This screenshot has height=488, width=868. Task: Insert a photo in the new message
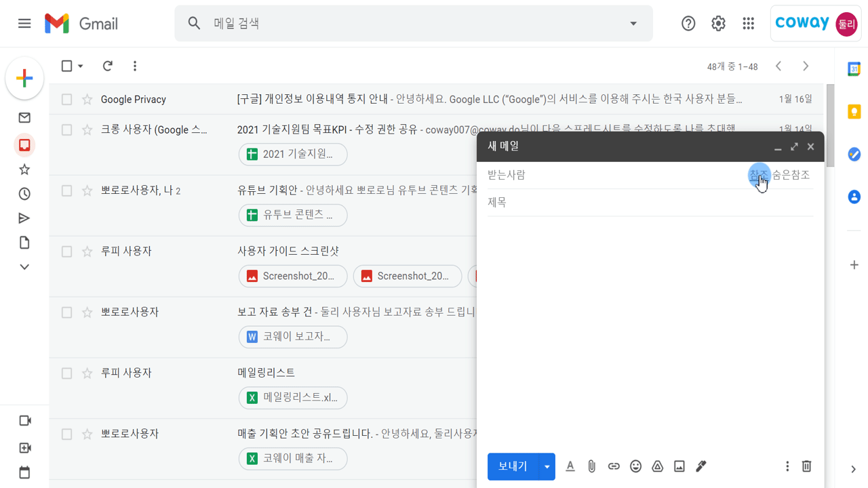[x=679, y=466]
